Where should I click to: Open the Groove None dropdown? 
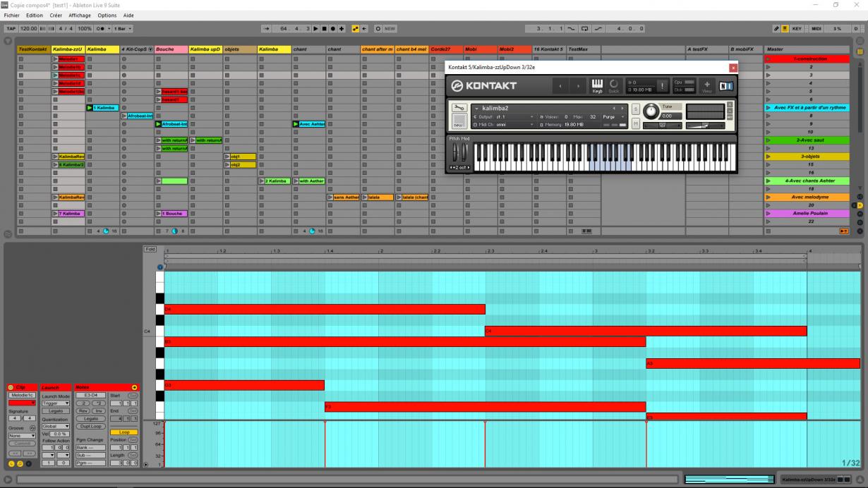[x=22, y=435]
